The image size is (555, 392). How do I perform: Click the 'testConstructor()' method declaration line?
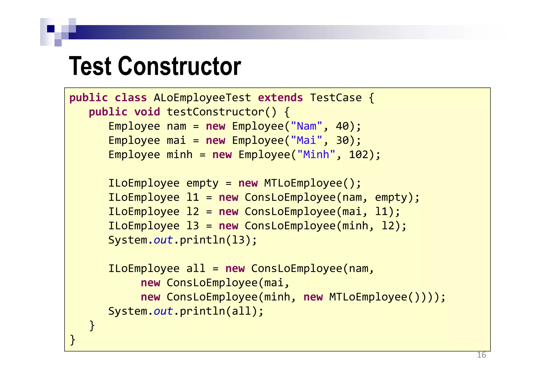coord(189,112)
